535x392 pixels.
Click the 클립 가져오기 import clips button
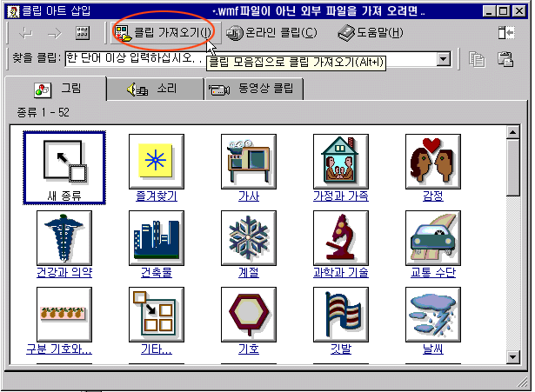click(x=163, y=33)
